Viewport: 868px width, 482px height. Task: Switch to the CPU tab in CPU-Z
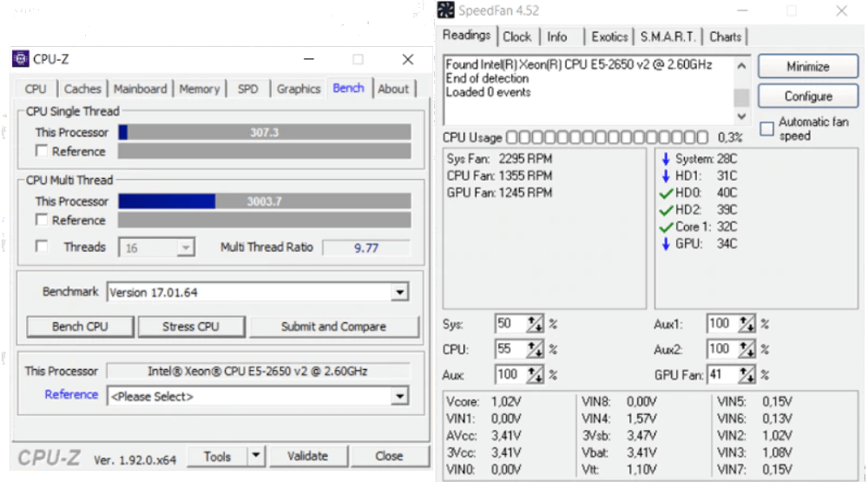[36, 89]
